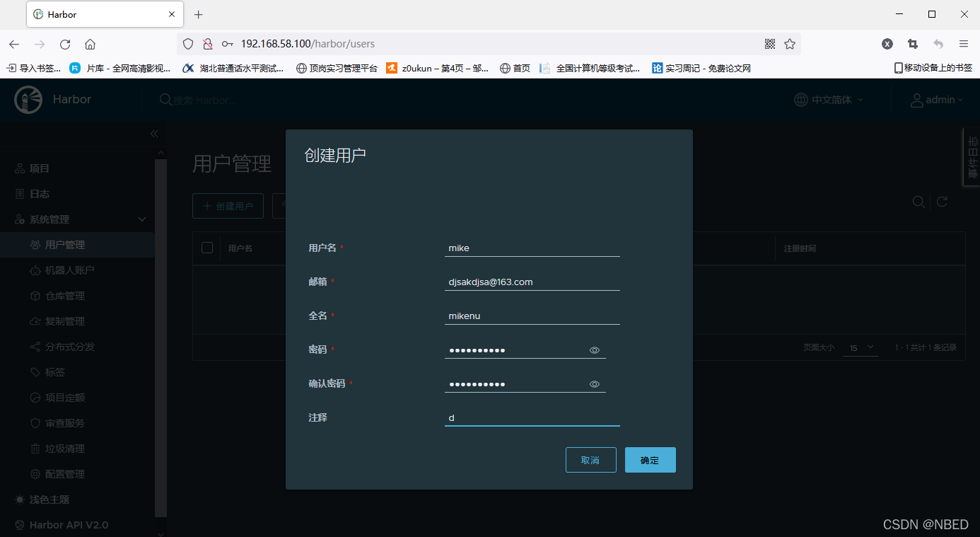
Task: Click the search magnifier near the user table
Action: [x=918, y=202]
